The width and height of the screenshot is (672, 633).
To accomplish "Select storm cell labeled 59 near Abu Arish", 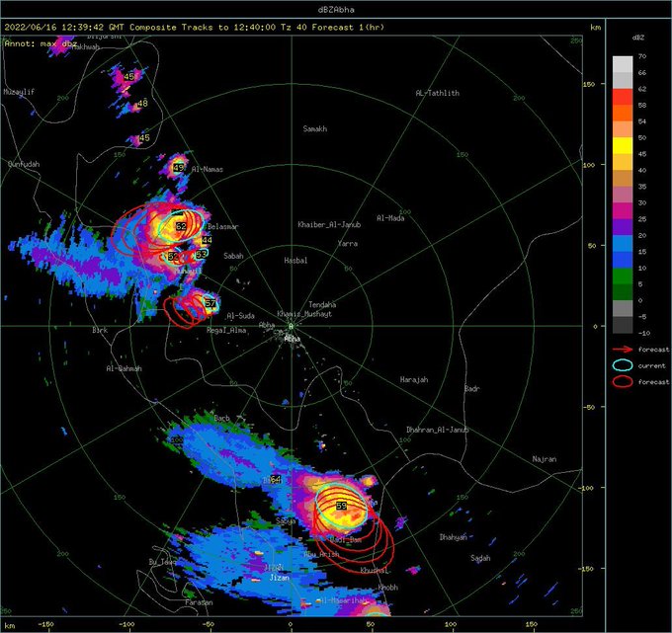I will tap(342, 506).
